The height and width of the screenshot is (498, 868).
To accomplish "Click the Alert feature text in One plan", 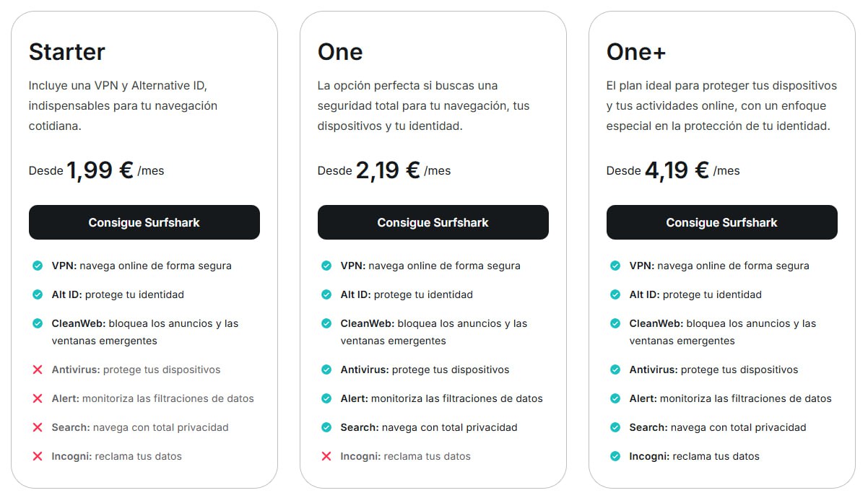I will click(x=441, y=398).
